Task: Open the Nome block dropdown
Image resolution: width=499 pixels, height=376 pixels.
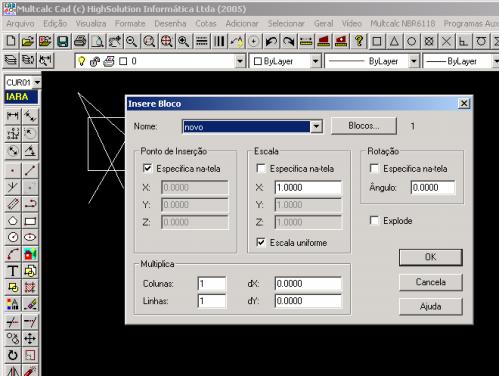Action: [316, 127]
